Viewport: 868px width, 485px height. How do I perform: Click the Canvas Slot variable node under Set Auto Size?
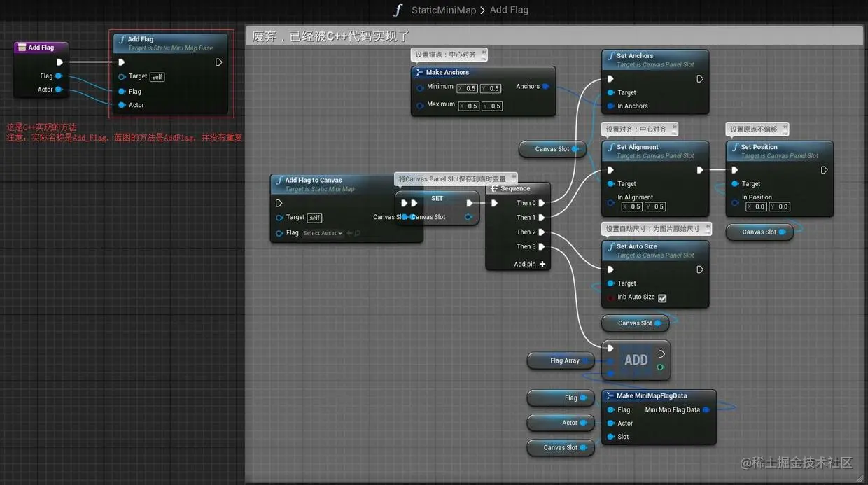point(636,323)
